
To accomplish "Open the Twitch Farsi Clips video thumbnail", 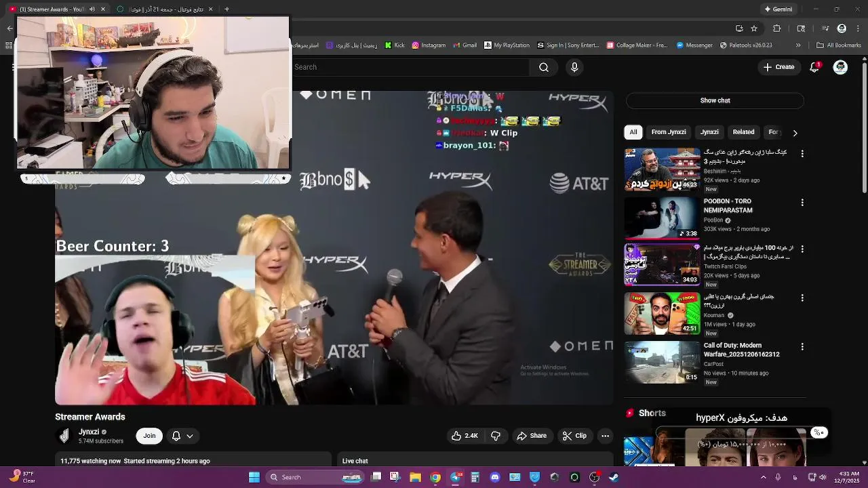I will (x=662, y=264).
